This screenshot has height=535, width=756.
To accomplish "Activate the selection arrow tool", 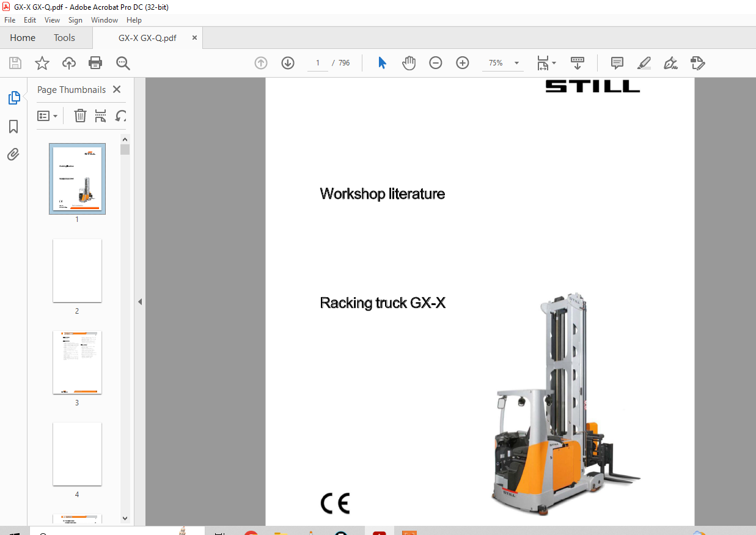I will [382, 63].
